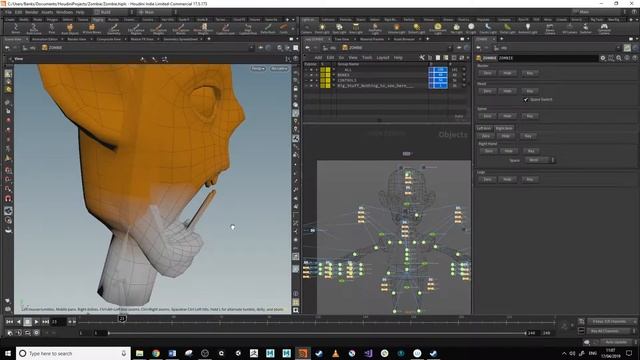640x360 pixels.
Task: Open the Render menu
Action: click(31, 12)
